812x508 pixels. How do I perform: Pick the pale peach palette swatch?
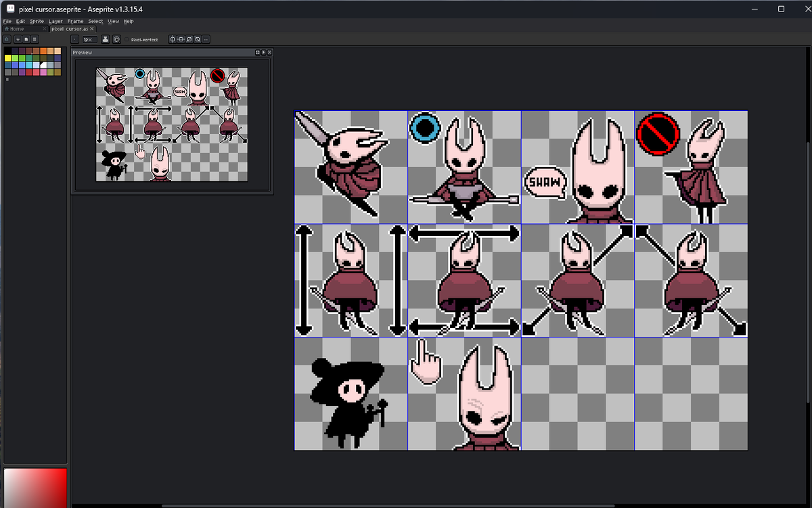[58, 51]
